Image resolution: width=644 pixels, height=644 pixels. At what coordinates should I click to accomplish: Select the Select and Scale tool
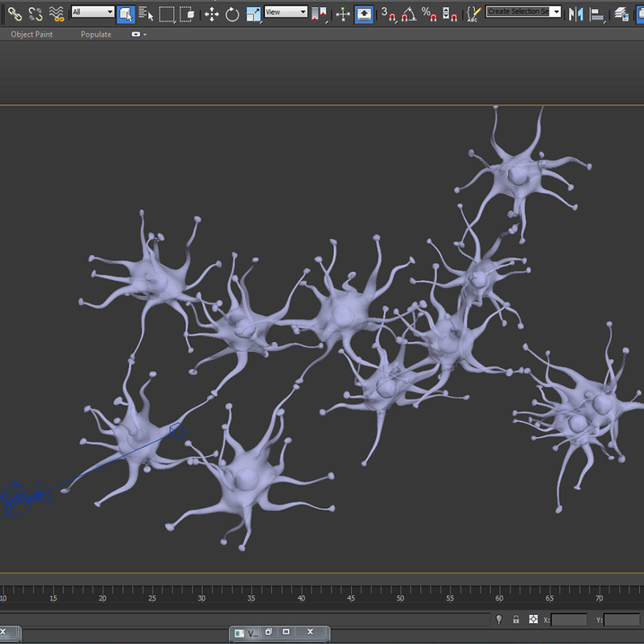pyautogui.click(x=254, y=12)
